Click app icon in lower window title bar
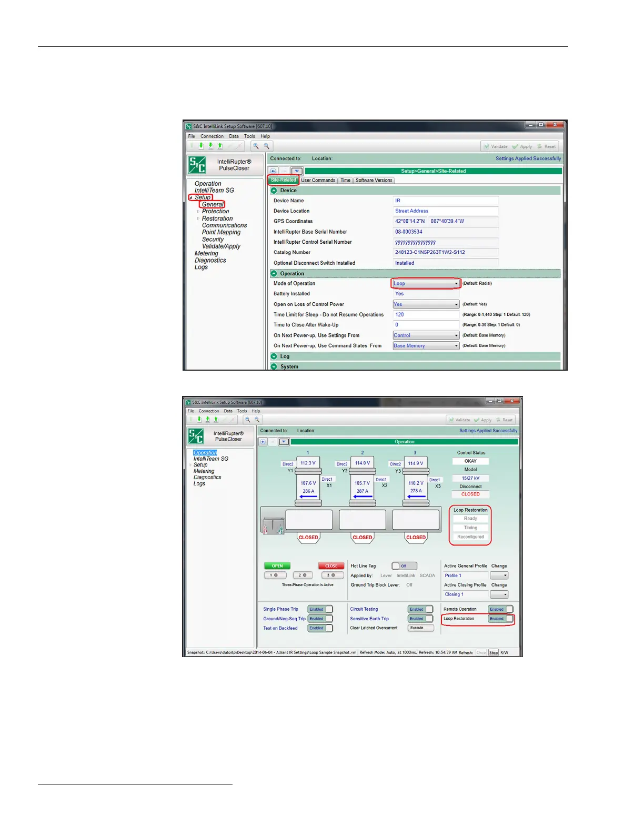Screen dimensions: 644x834 188,402
